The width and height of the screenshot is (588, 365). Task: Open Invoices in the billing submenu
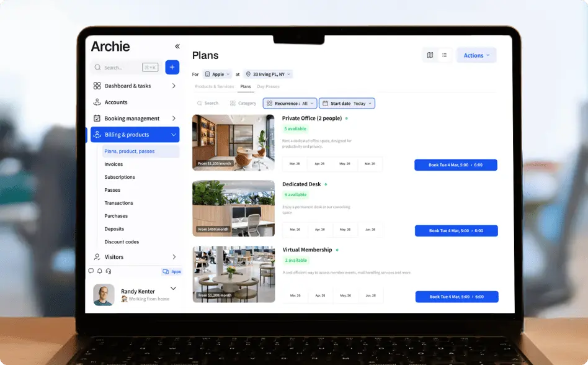click(114, 164)
